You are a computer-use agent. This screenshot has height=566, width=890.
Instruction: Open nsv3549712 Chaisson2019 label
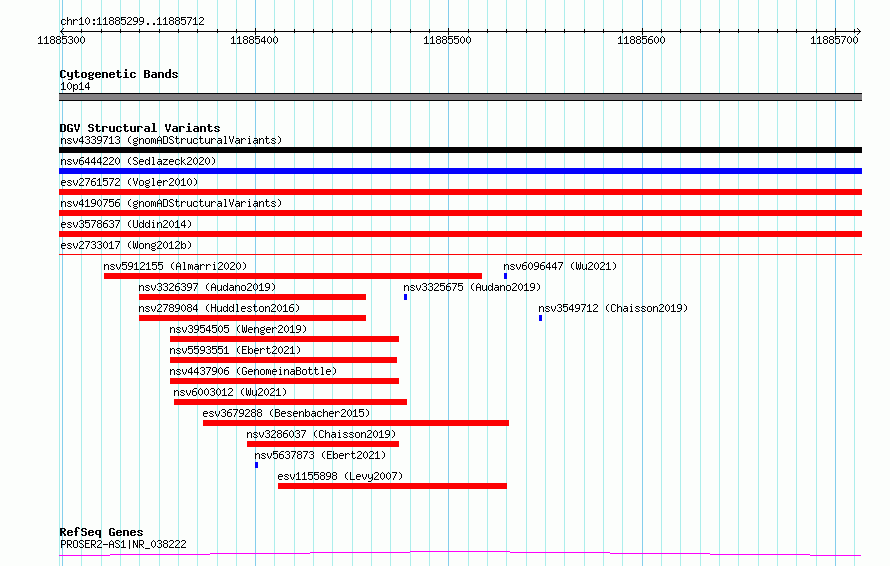coord(613,308)
